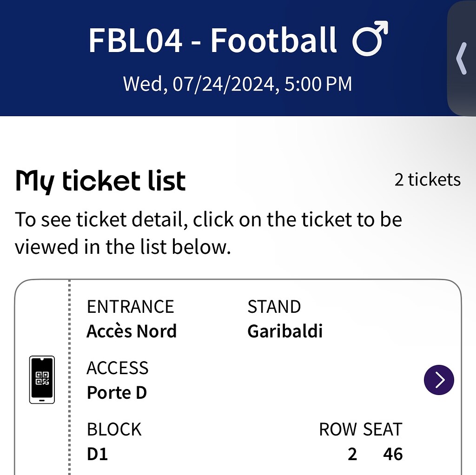Viewport: 476px width, 475px height.
Task: Click the FBL04 - Football event title
Action: [x=212, y=40]
